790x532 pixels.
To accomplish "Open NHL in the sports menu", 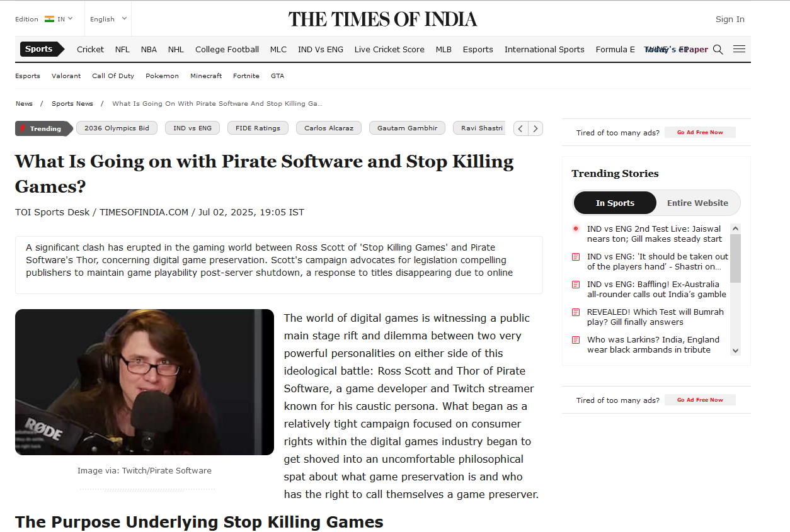I will (x=176, y=49).
